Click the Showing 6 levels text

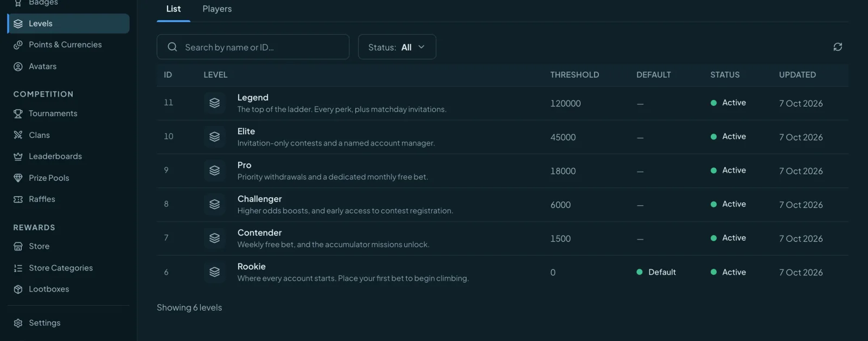[189, 307]
